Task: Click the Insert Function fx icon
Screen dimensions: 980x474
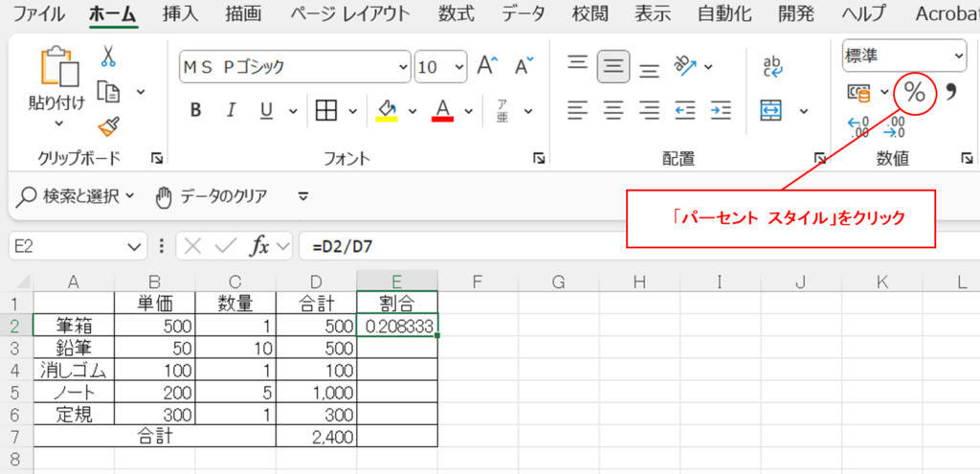Action: [x=258, y=246]
